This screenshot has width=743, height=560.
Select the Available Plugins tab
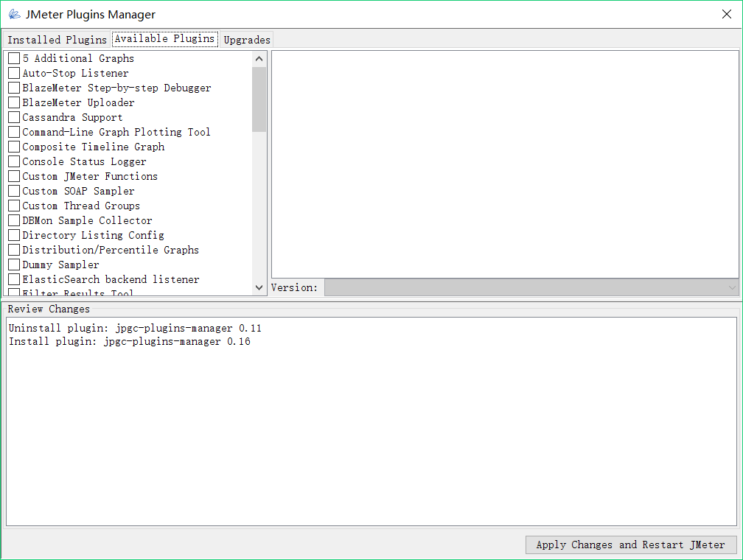[165, 39]
